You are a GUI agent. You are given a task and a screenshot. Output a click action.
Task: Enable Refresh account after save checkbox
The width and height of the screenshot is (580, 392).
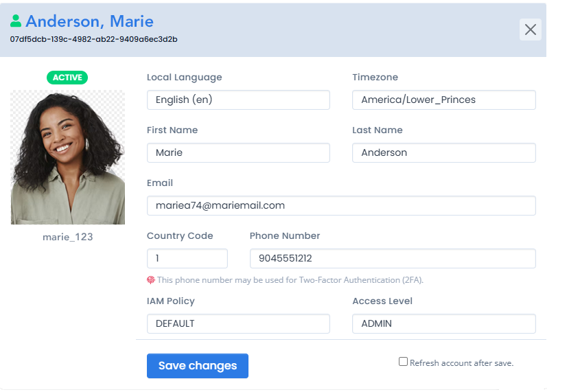(404, 362)
